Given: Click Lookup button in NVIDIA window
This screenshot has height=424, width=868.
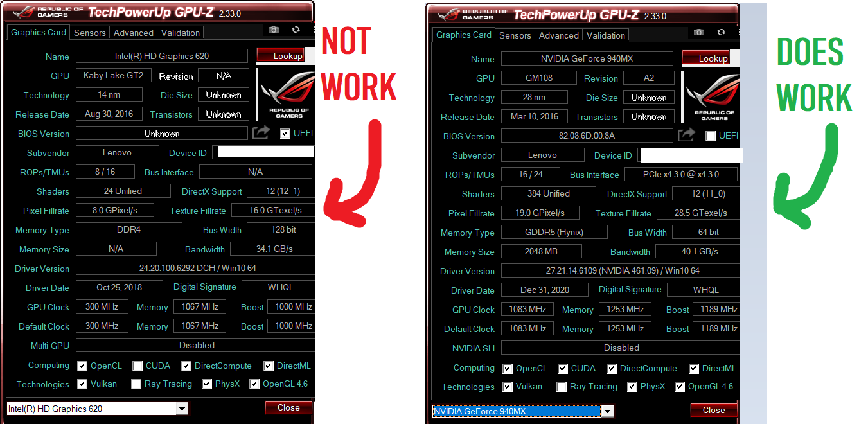Looking at the screenshot, I should click(x=705, y=58).
